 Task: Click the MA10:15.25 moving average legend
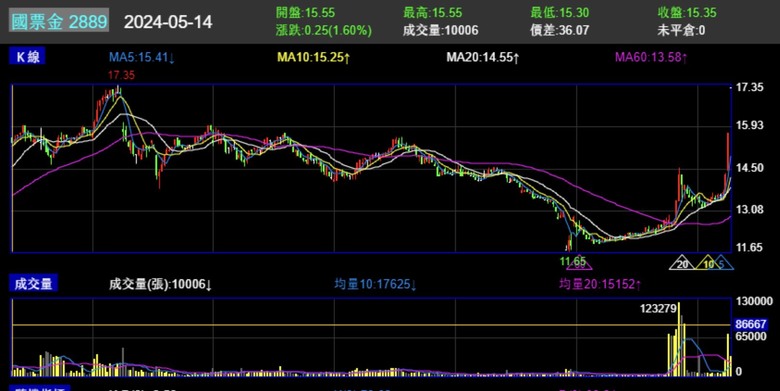pyautogui.click(x=313, y=57)
